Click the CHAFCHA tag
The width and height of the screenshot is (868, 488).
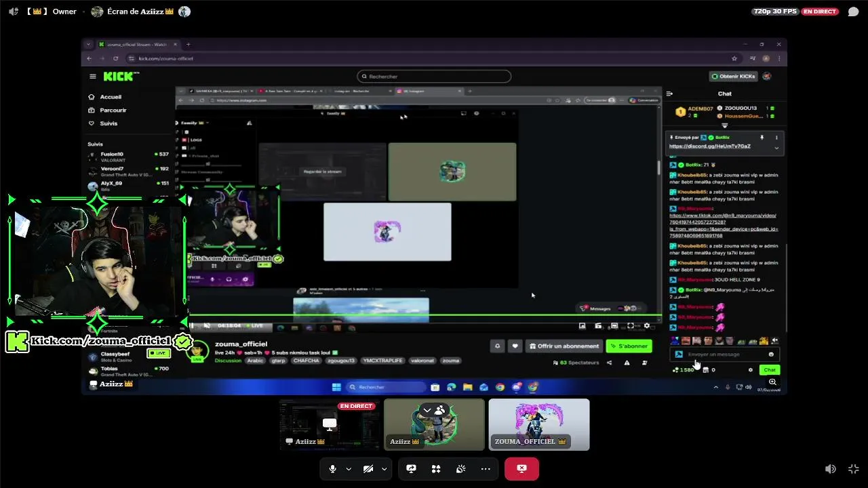click(306, 361)
